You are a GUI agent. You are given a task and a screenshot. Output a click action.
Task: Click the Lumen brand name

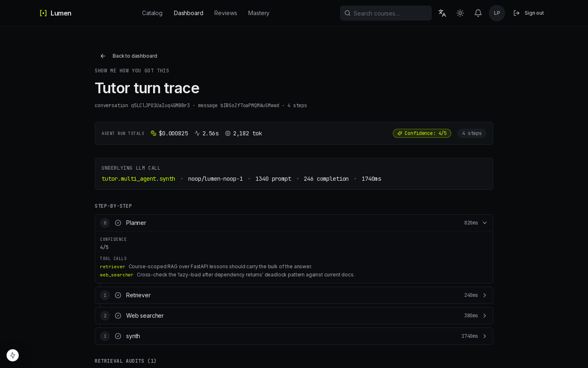(x=61, y=13)
